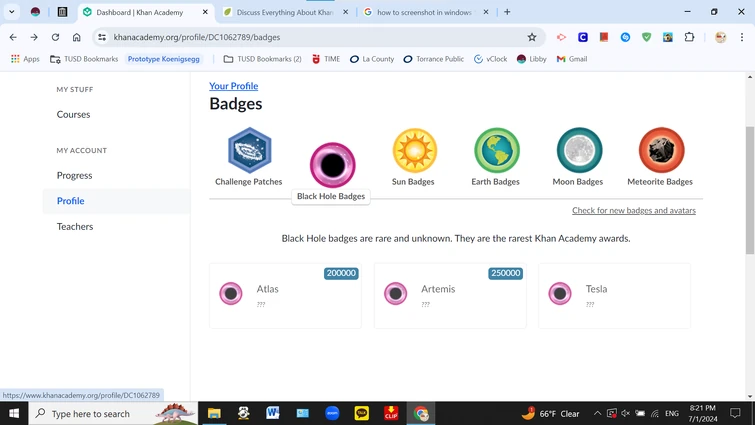The width and height of the screenshot is (755, 425).
Task: Click the green shield extension icon
Action: pyautogui.click(x=647, y=37)
